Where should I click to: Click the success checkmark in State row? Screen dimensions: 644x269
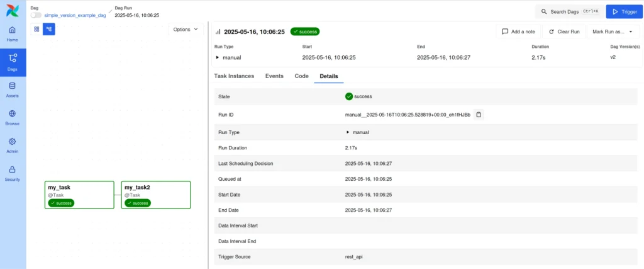click(x=348, y=96)
